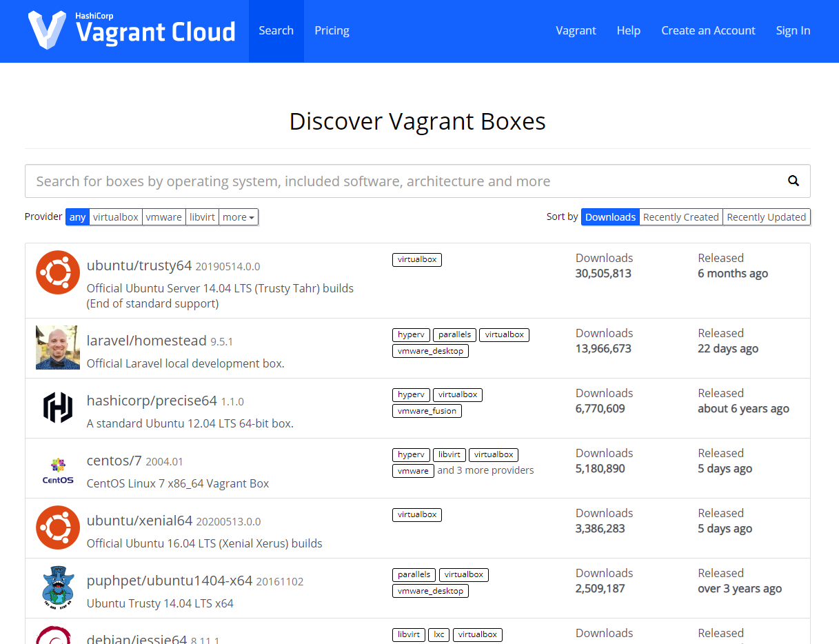Click the Vagrant Cloud logo
Image resolution: width=839 pixels, height=644 pixels.
pos(132,30)
